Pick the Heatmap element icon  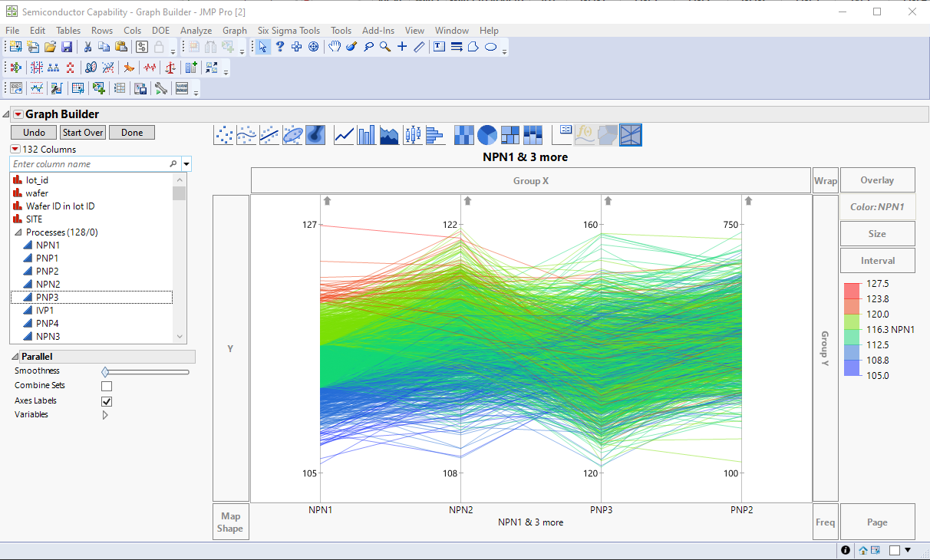pyautogui.click(x=463, y=135)
